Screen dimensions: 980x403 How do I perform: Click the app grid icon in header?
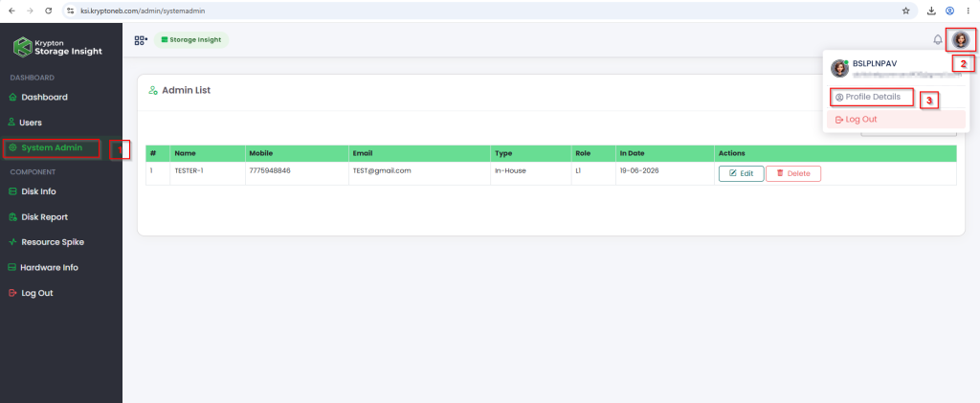(141, 40)
